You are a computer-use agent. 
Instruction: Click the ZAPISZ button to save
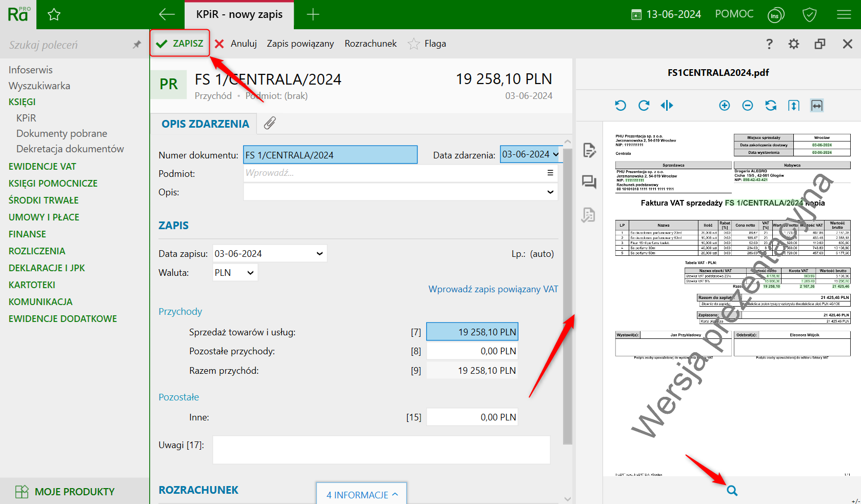click(x=181, y=44)
